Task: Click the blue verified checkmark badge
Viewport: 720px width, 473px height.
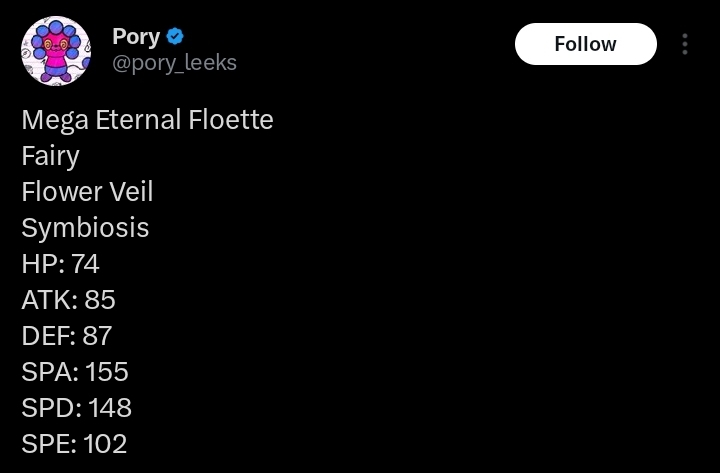Action: 176,37
